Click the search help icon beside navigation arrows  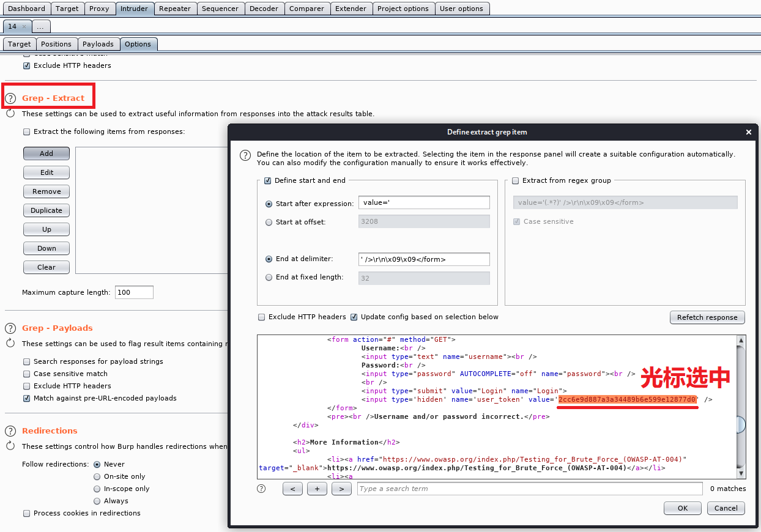pyautogui.click(x=261, y=489)
